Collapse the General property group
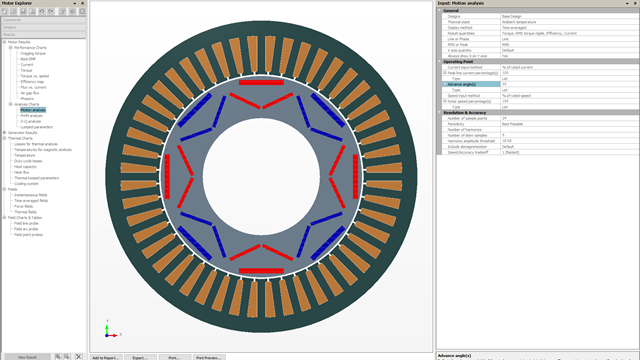 pos(440,11)
